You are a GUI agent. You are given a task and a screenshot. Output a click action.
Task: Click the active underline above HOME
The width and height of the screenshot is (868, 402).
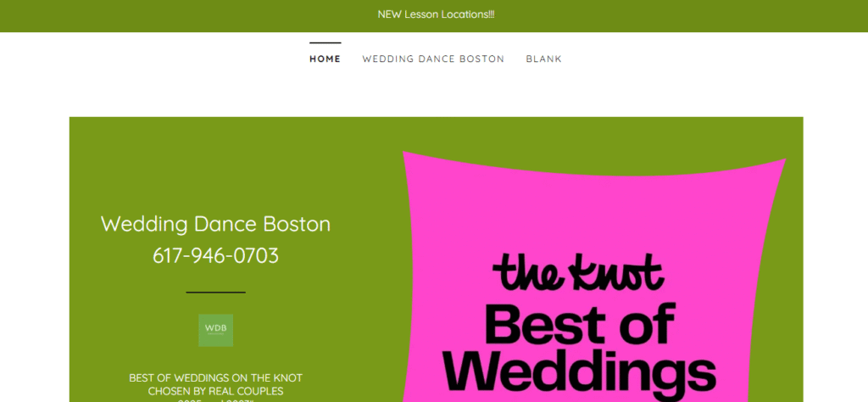[x=325, y=42]
